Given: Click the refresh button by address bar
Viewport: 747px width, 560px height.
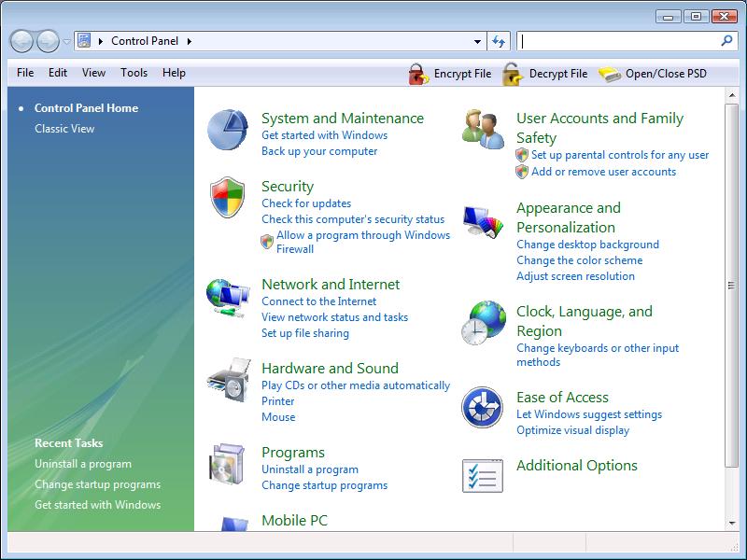Looking at the screenshot, I should click(499, 41).
